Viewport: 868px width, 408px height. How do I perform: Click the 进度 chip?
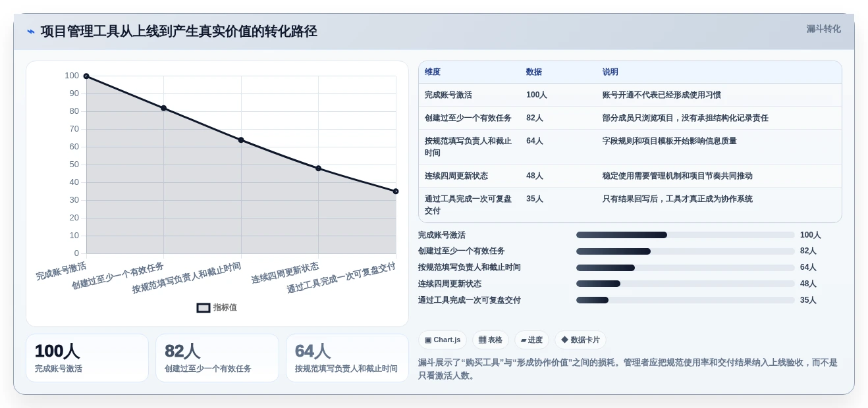click(531, 340)
